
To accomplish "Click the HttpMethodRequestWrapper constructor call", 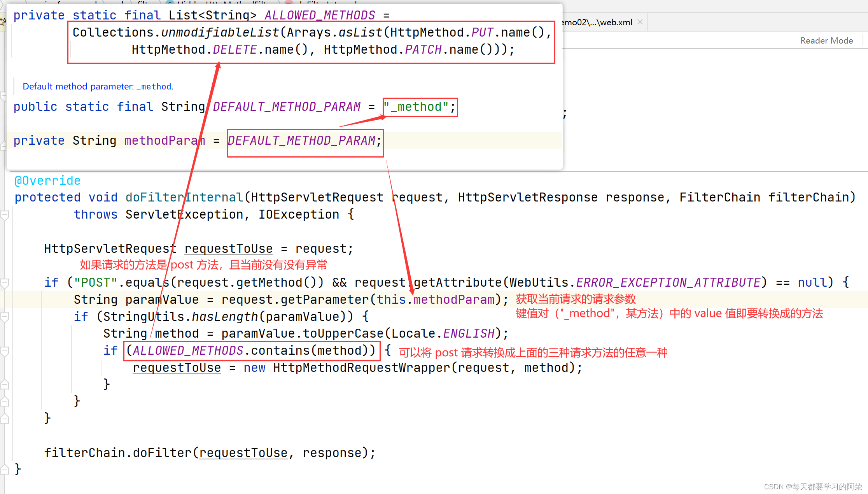I will pyautogui.click(x=361, y=368).
